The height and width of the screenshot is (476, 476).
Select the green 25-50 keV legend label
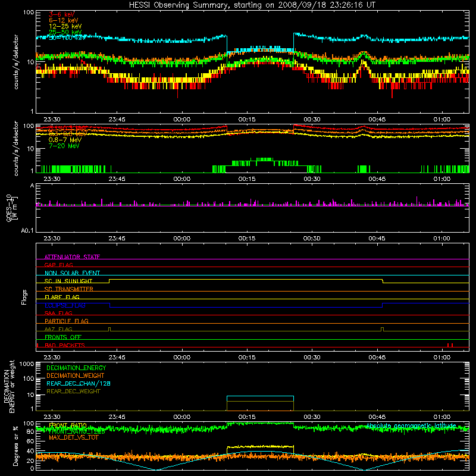click(x=65, y=32)
